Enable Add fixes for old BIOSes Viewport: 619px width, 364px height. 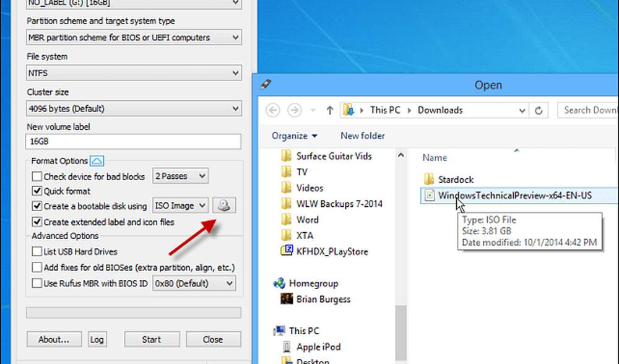[37, 267]
